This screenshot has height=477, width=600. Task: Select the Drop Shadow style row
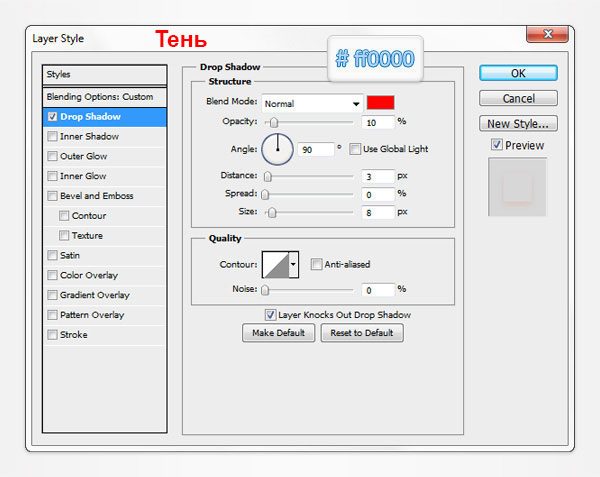105,117
